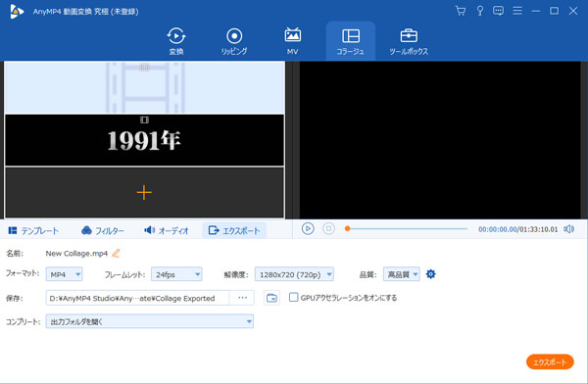Switch to the リッピング tab
Viewport: 588px width, 384px height.
click(x=234, y=41)
